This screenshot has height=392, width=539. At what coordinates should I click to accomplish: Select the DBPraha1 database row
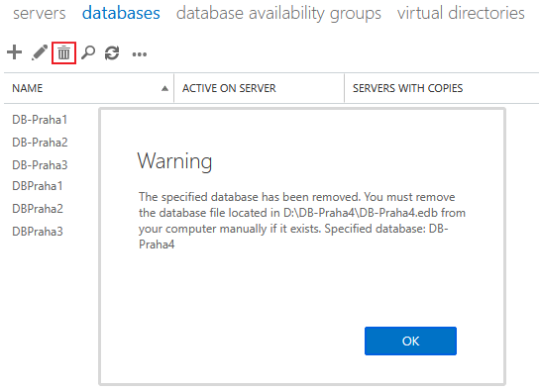pyautogui.click(x=38, y=186)
